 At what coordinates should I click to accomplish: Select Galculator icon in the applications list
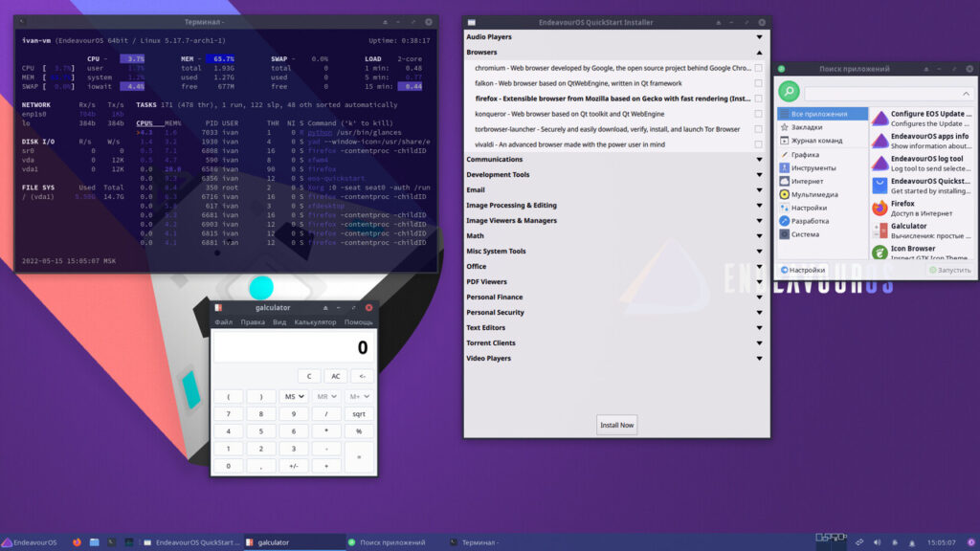[x=880, y=231]
